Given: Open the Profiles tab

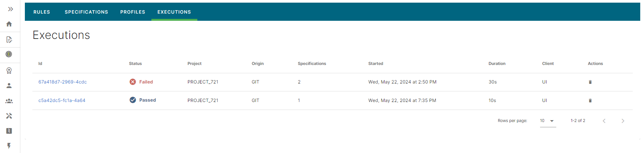Looking at the screenshot, I should [x=133, y=12].
